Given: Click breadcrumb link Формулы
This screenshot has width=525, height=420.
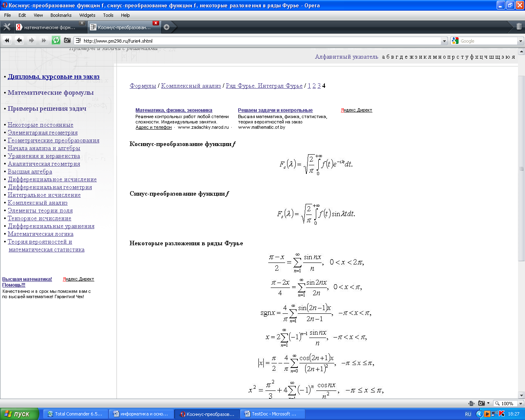Looking at the screenshot, I should [143, 86].
